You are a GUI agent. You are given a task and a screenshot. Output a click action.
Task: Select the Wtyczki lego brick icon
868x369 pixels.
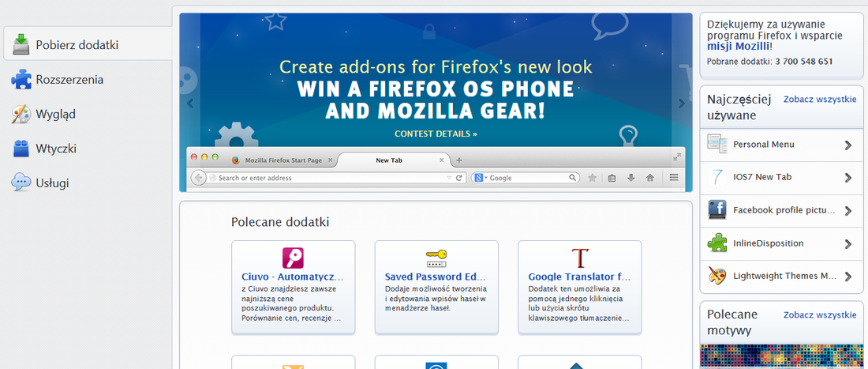point(21,149)
